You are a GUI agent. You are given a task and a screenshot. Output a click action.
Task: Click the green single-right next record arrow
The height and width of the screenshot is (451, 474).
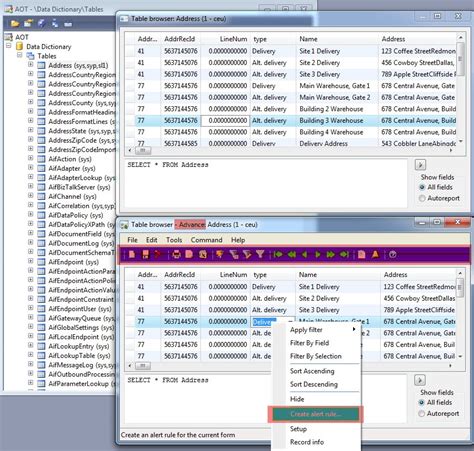pyautogui.click(x=317, y=255)
